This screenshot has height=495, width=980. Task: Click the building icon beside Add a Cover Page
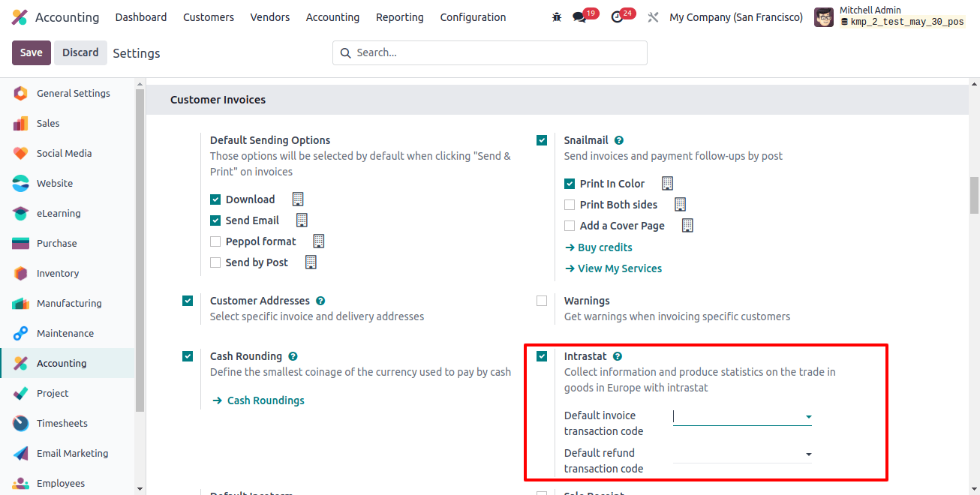687,226
